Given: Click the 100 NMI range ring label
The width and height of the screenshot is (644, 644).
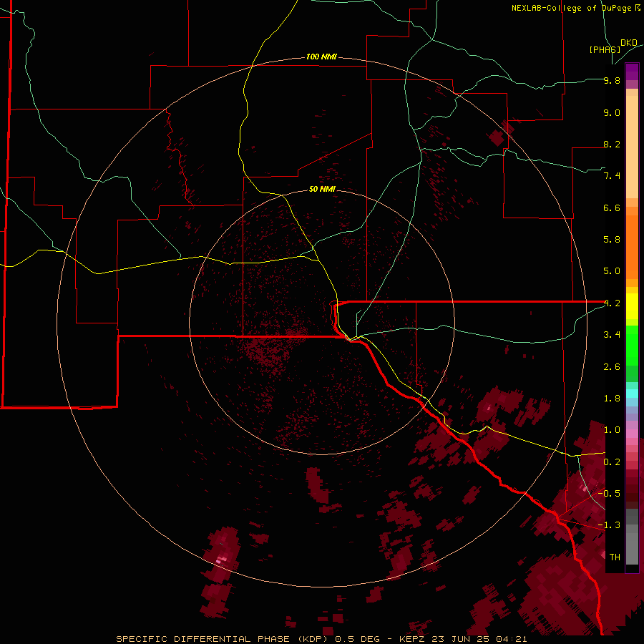Looking at the screenshot, I should (x=321, y=57).
